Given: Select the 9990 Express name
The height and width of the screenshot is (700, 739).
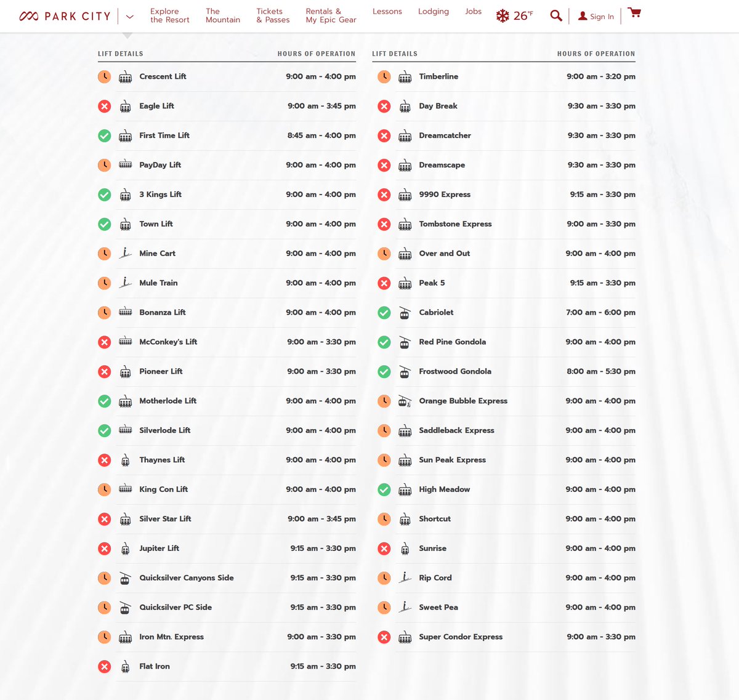Looking at the screenshot, I should [x=445, y=195].
